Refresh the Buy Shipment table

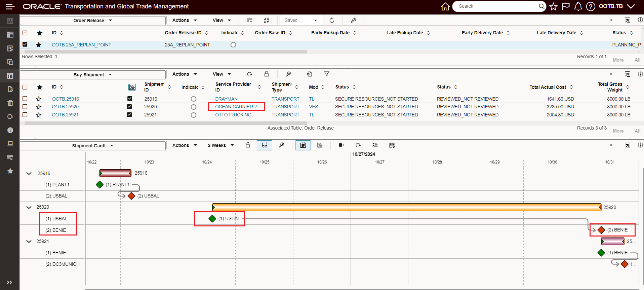point(249,74)
